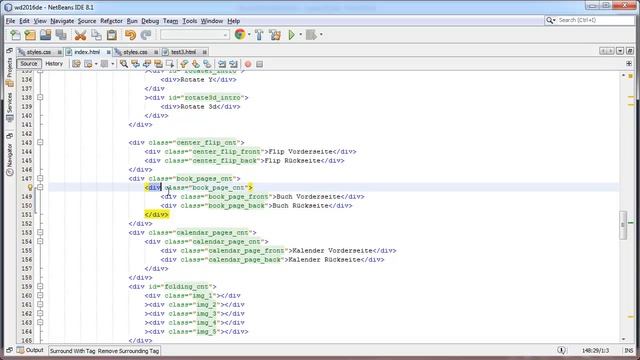The width and height of the screenshot is (640, 360).
Task: Click Surround With Tag hint
Action: [73, 351]
